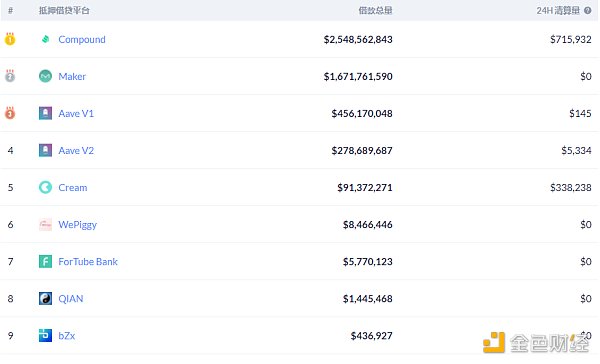The height and width of the screenshot is (364, 600).
Task: Open the ForTube Bank link
Action: [x=88, y=261]
